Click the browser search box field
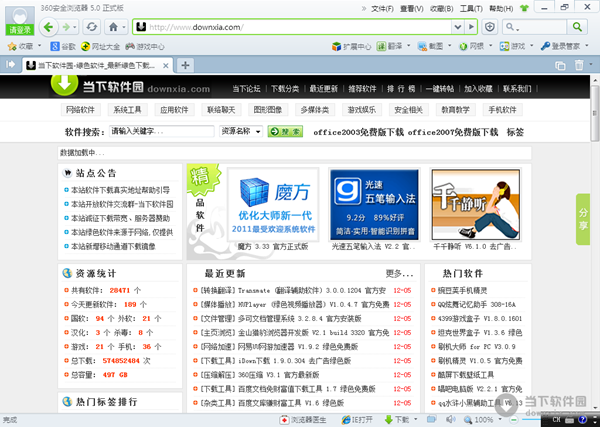Screen dimensions: 600x427 pyautogui.click(x=535, y=27)
